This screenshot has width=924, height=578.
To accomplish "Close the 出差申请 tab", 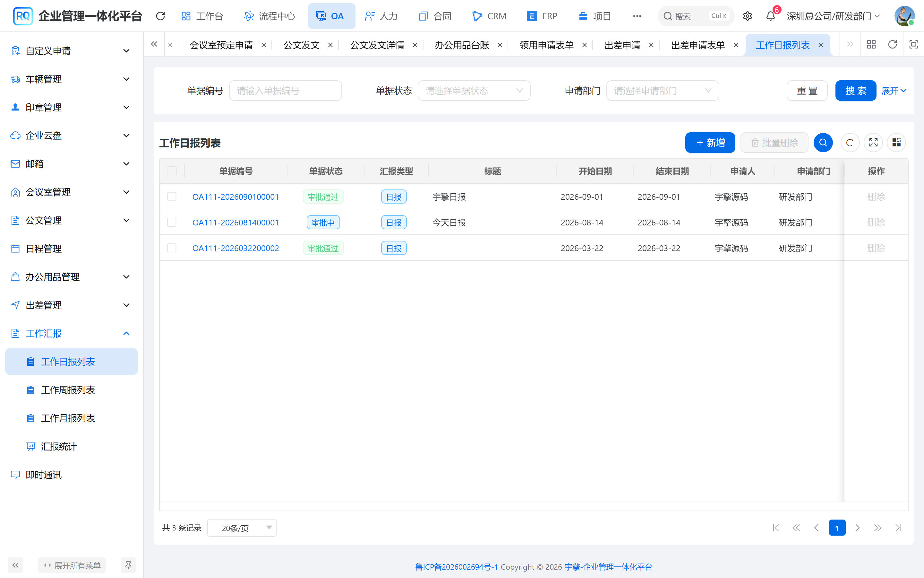I will [x=651, y=45].
